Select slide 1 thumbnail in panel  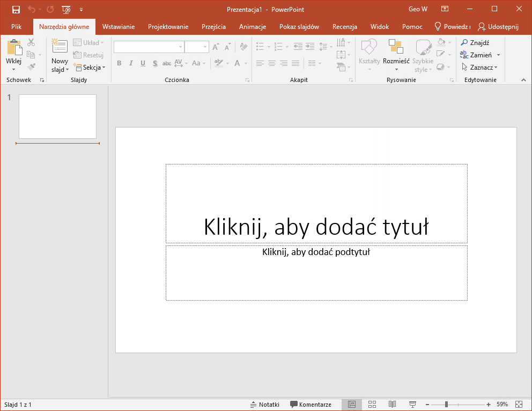pos(57,116)
